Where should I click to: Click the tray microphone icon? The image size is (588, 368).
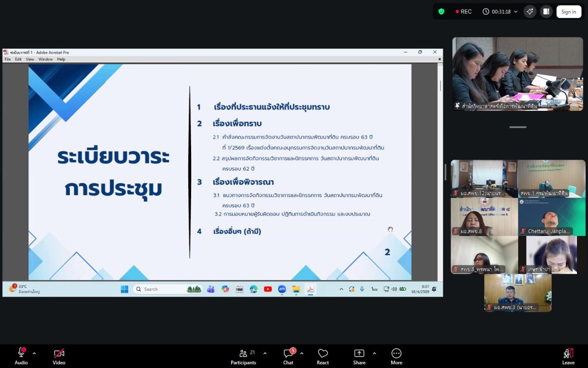point(362,289)
